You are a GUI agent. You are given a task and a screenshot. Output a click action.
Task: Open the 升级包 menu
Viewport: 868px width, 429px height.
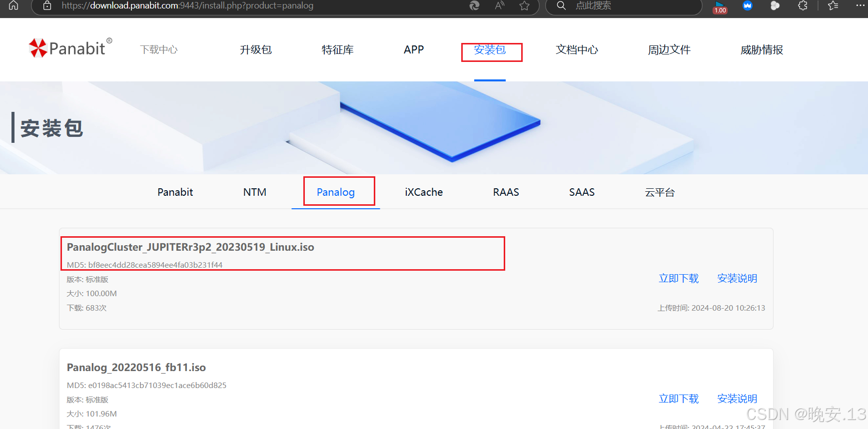point(255,49)
